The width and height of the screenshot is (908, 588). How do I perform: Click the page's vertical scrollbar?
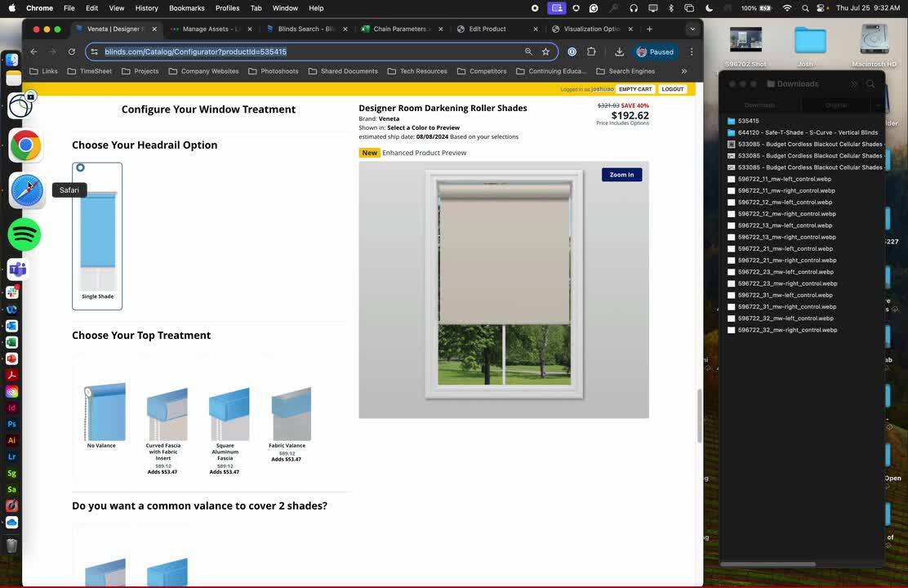(699, 416)
